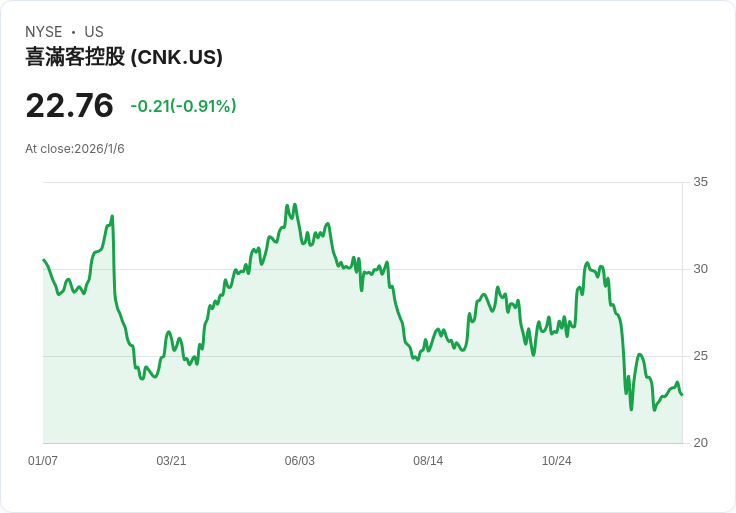Image resolution: width=736 pixels, height=513 pixels.
Task: Click the 01/07 date axis label
Action: (x=43, y=461)
